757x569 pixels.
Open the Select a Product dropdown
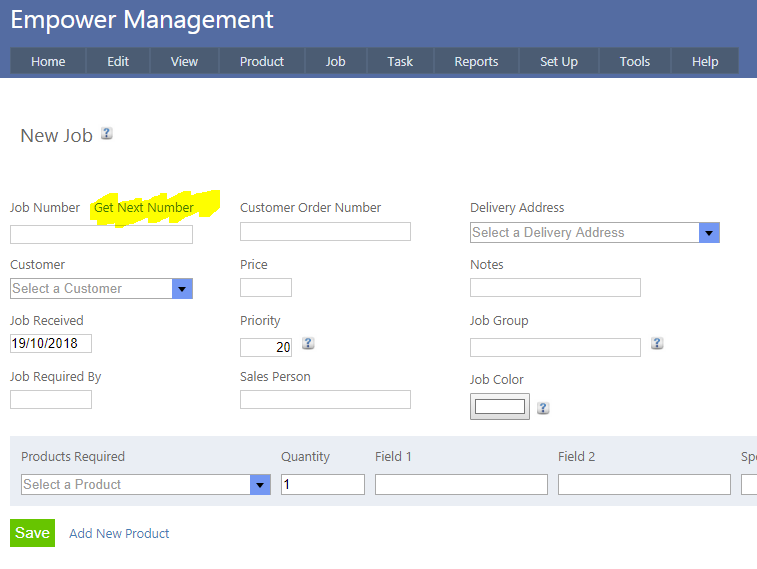click(x=260, y=485)
